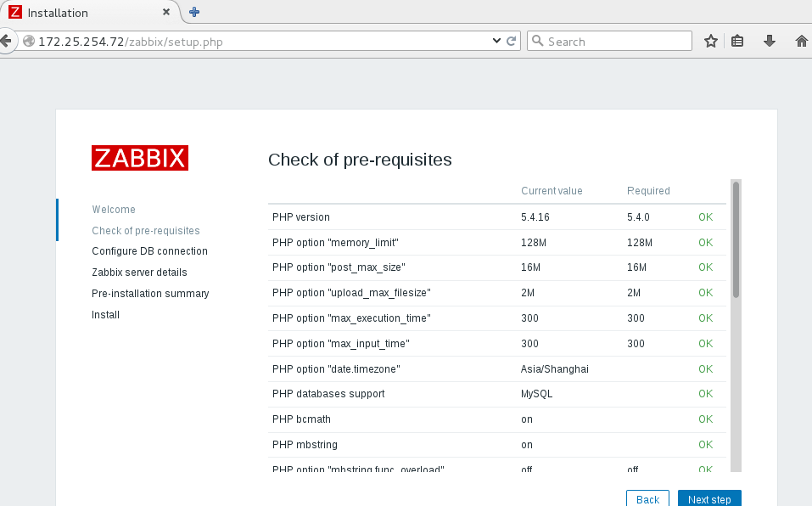The image size is (812, 506).
Task: Click the Required column header
Action: (648, 190)
